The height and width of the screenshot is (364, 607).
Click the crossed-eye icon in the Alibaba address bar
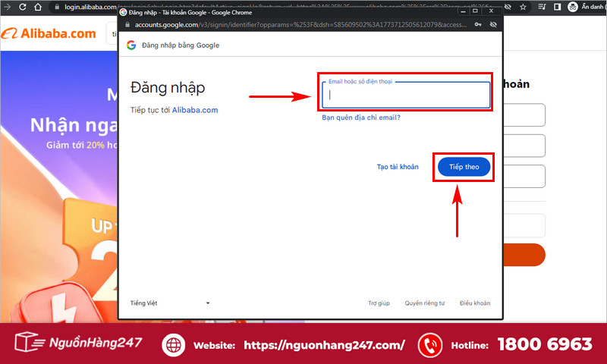(x=508, y=7)
